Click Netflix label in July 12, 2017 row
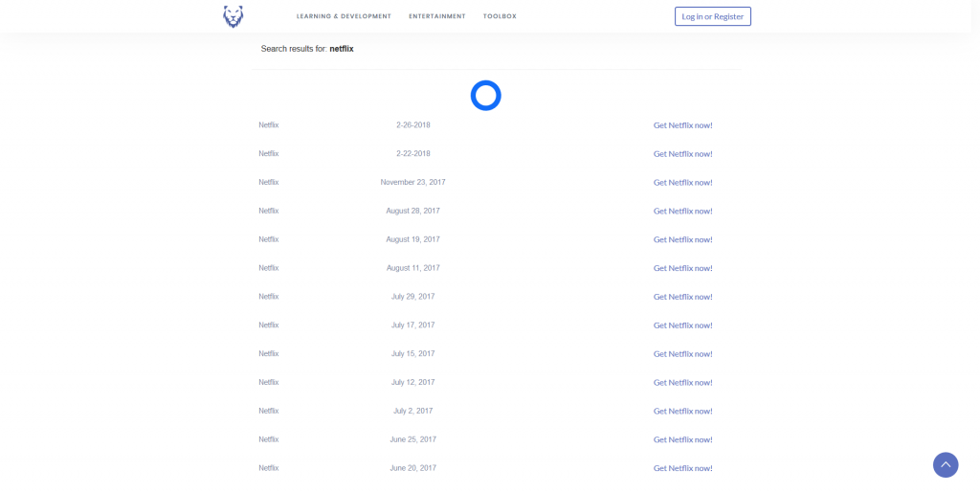This screenshot has height=493, width=980. point(269,382)
